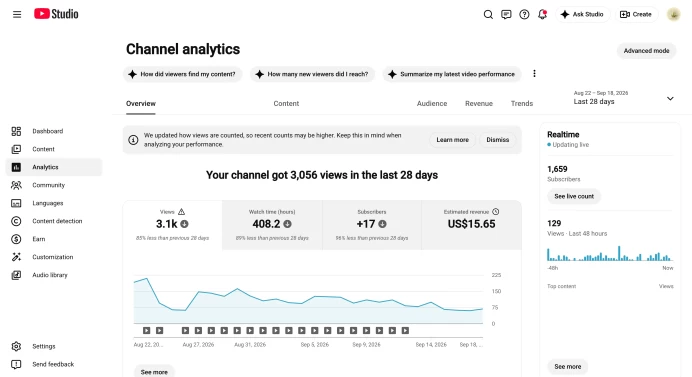
Task: Click See more in the Realtime card
Action: [568, 366]
